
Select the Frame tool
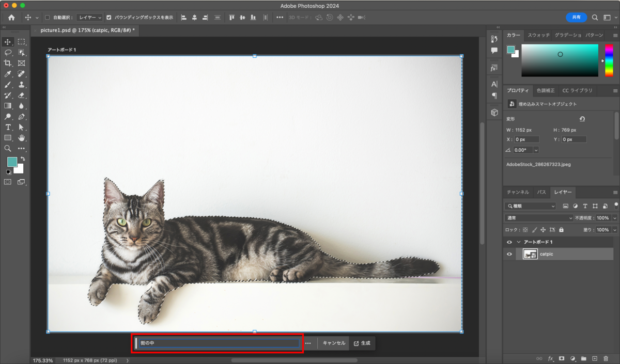click(22, 63)
